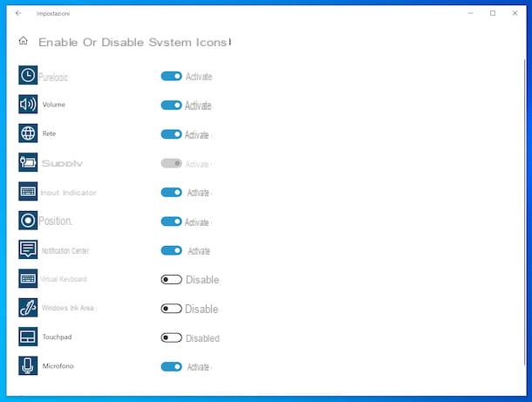The image size is (532, 402).
Task: Click 'Disabled' text next to Touchpad
Action: pyautogui.click(x=202, y=338)
